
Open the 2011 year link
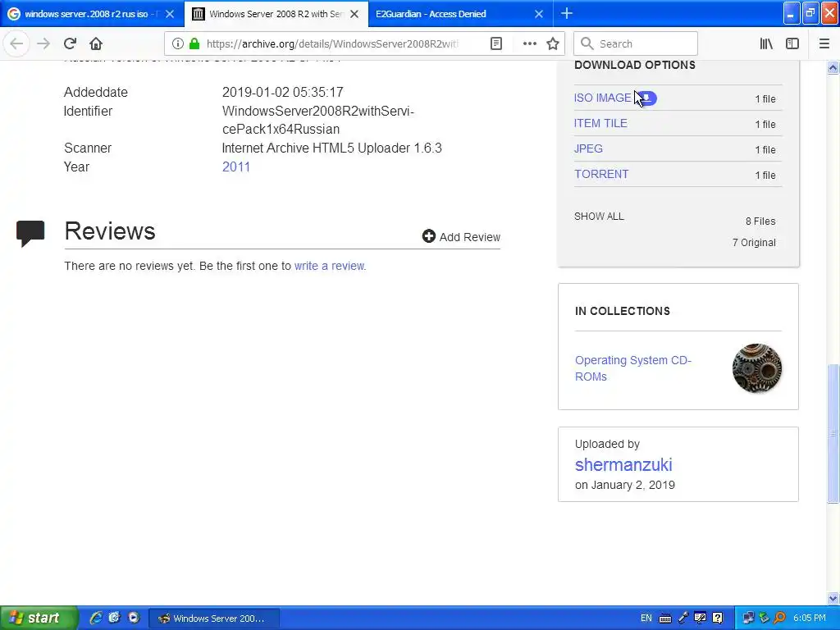pyautogui.click(x=236, y=167)
